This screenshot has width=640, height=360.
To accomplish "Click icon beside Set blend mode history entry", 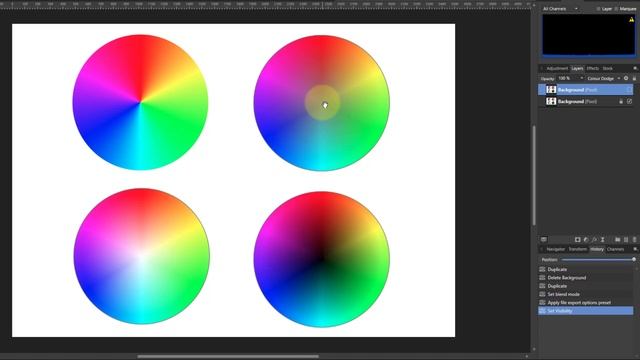I will click(x=542, y=294).
